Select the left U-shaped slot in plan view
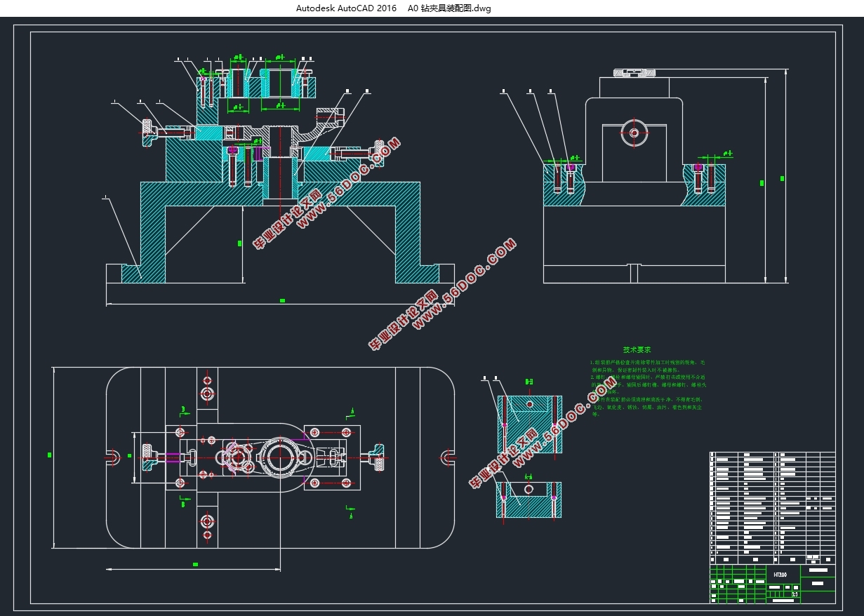Viewport: 864px width, 616px height. tap(112, 458)
